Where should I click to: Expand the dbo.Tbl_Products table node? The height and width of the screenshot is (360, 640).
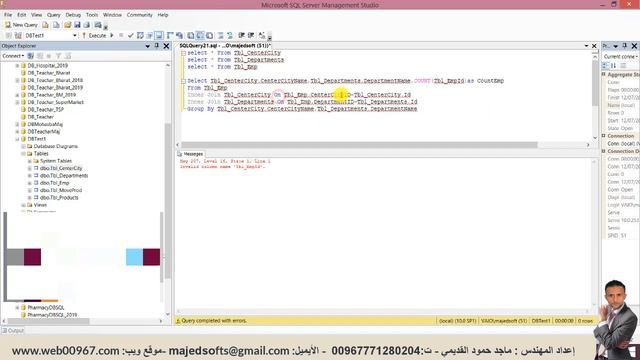click(29, 198)
